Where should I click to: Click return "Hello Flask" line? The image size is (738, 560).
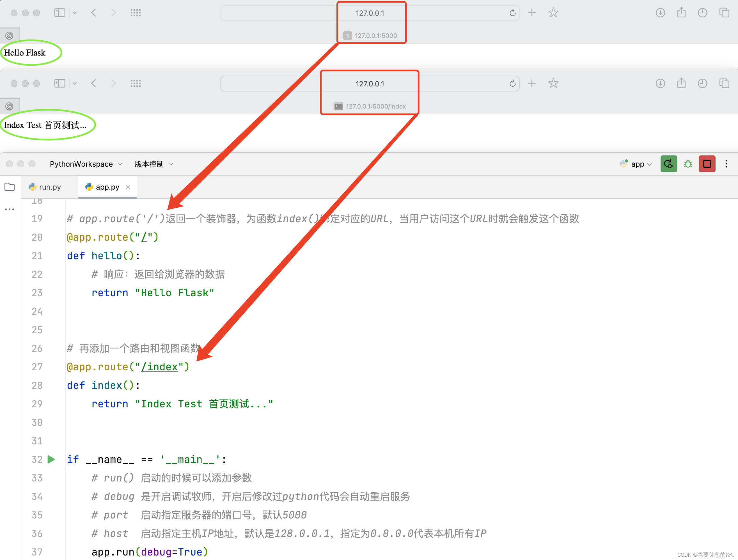153,293
